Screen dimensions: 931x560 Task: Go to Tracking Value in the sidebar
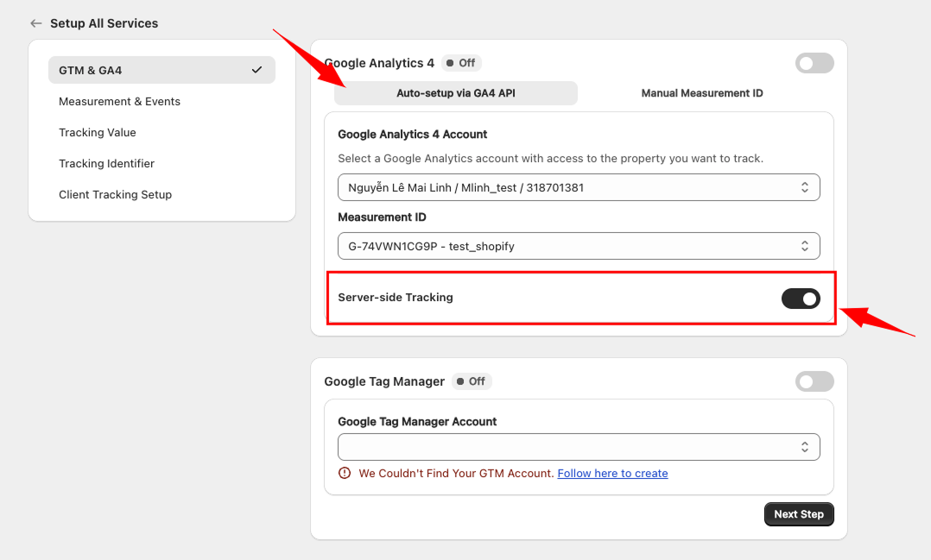(x=98, y=132)
